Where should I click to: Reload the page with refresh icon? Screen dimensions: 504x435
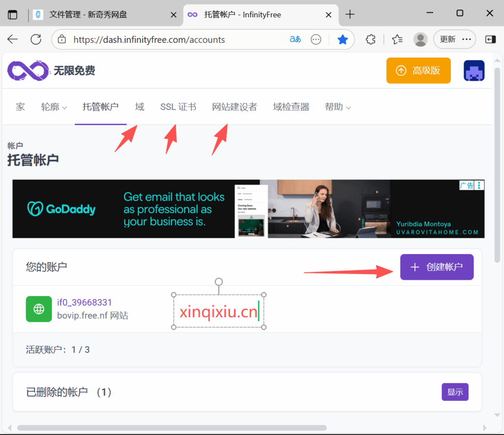click(36, 39)
